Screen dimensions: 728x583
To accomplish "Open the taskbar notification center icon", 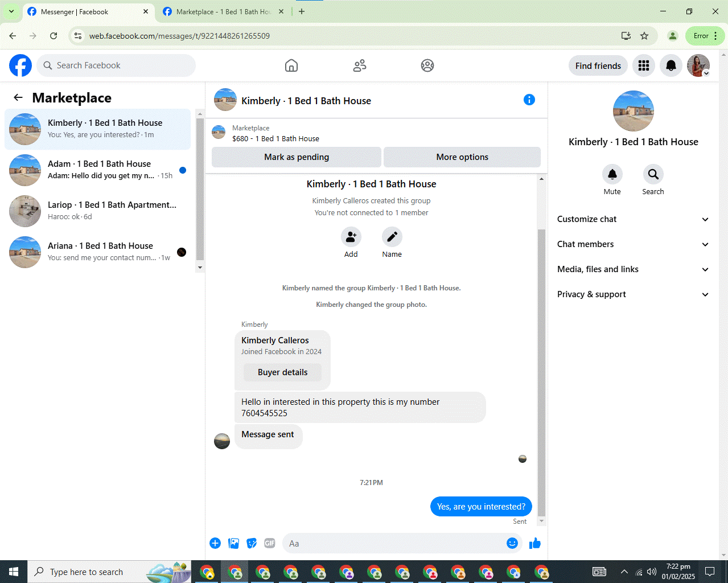I will (710, 572).
